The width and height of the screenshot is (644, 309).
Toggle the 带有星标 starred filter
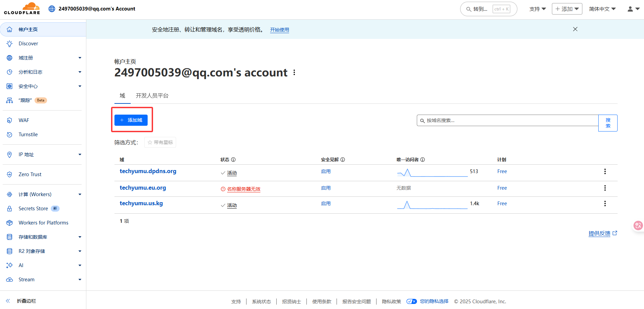[x=160, y=143]
